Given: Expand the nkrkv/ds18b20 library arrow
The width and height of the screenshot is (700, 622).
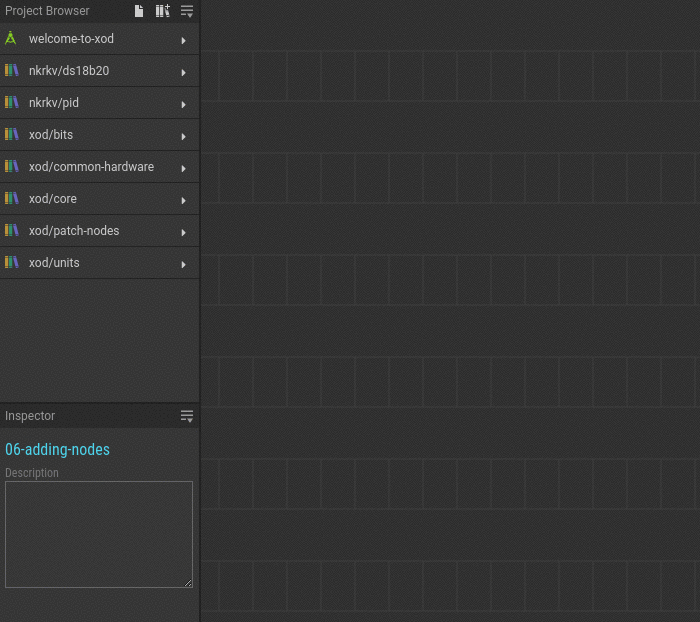Looking at the screenshot, I should (x=184, y=72).
